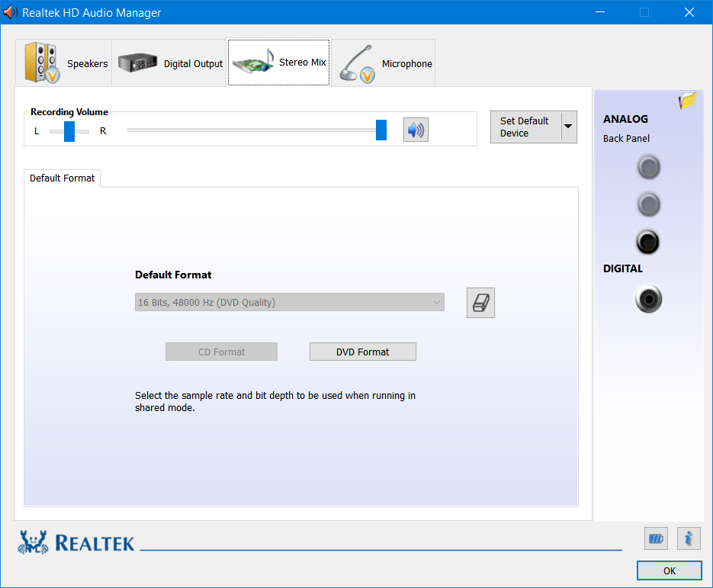
Task: Open the information icon
Action: 689,539
